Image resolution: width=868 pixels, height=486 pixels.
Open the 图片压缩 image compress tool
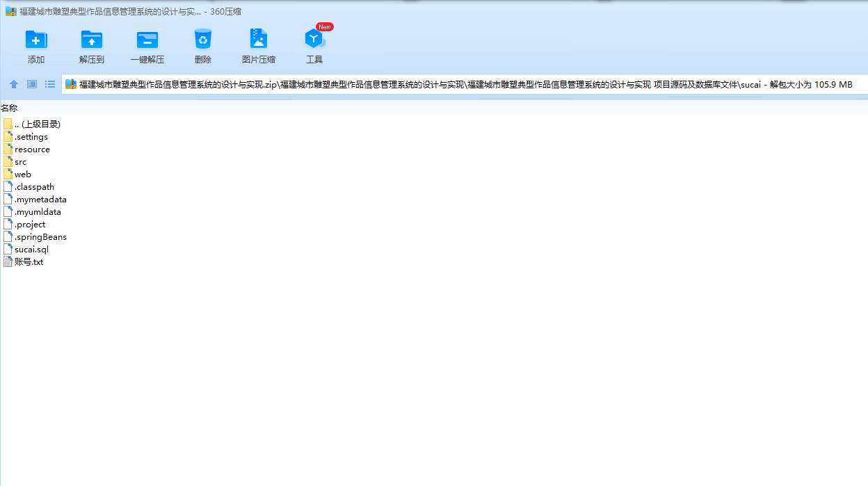tap(259, 39)
